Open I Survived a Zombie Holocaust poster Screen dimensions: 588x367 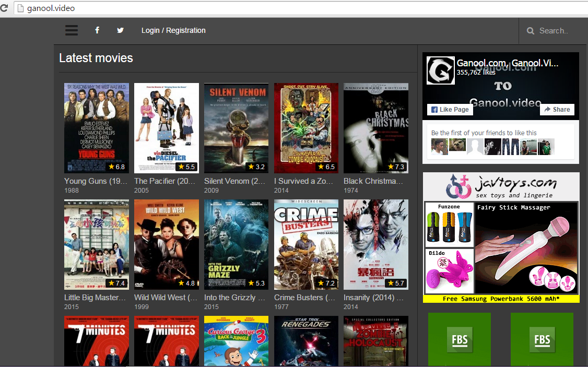pos(307,128)
